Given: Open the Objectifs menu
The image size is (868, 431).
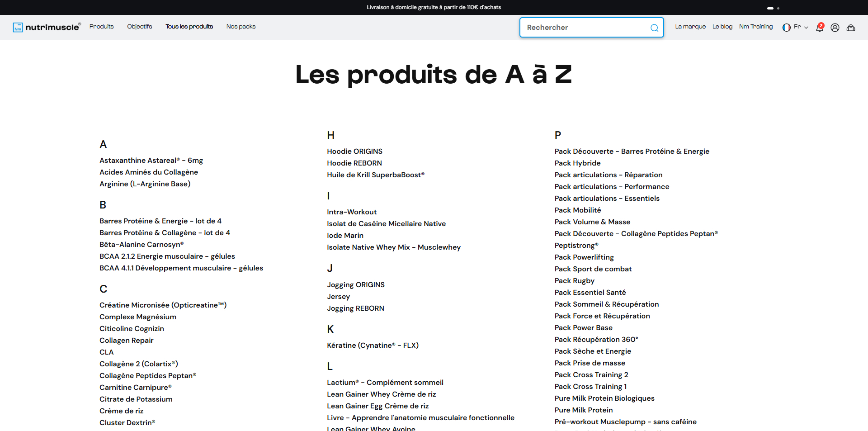Looking at the screenshot, I should 139,27.
